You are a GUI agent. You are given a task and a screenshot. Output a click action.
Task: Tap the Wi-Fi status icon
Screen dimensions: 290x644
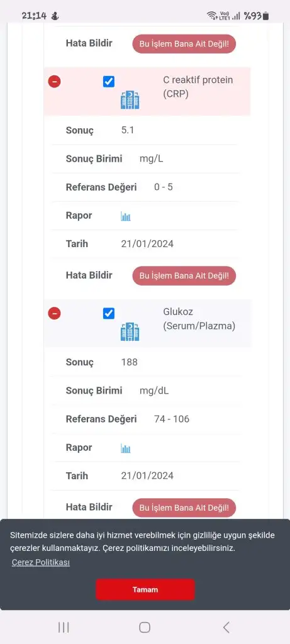212,16
